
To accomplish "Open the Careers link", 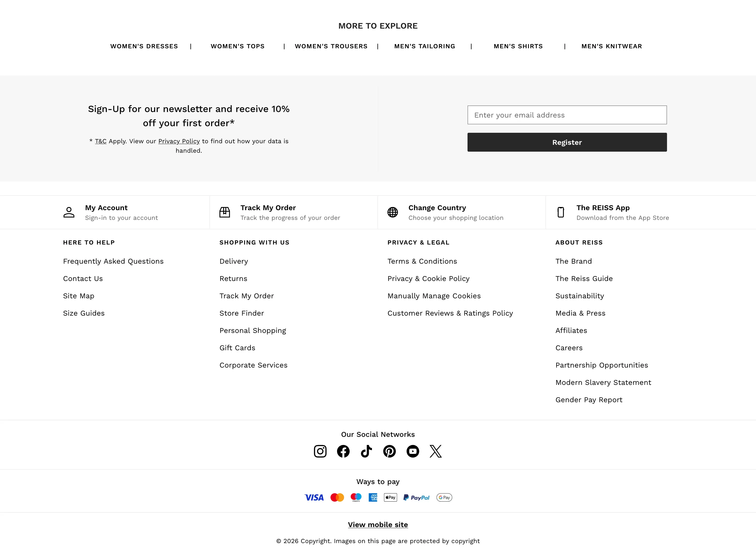I will point(569,348).
